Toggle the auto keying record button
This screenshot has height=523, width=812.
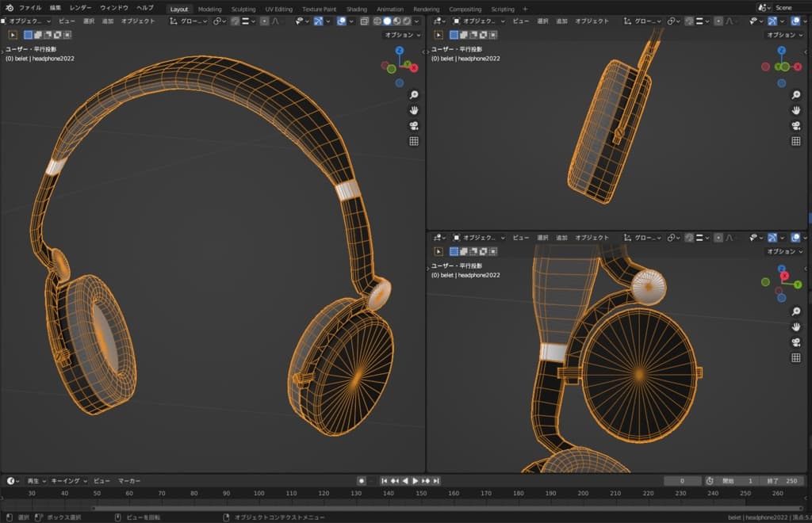[x=362, y=481]
